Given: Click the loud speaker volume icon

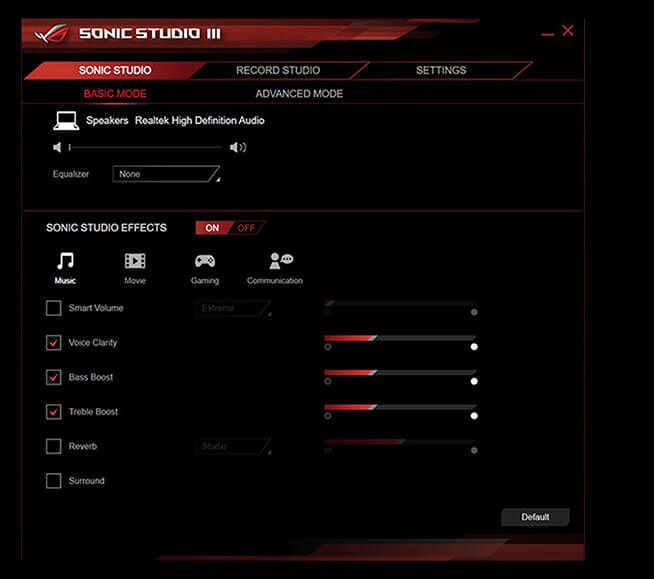Looking at the screenshot, I should [238, 147].
